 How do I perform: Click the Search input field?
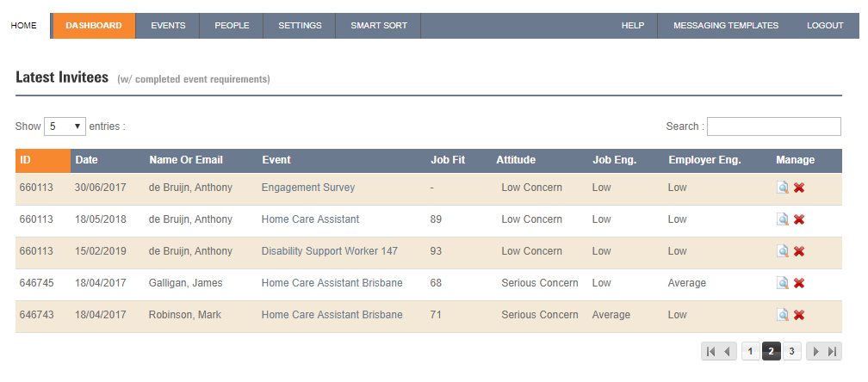774,126
